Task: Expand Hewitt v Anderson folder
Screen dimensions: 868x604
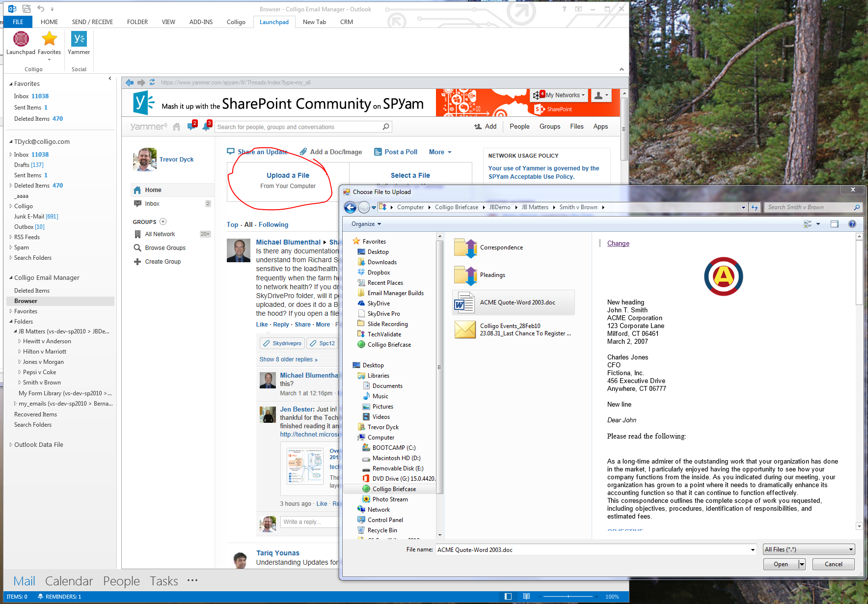Action: coord(20,341)
